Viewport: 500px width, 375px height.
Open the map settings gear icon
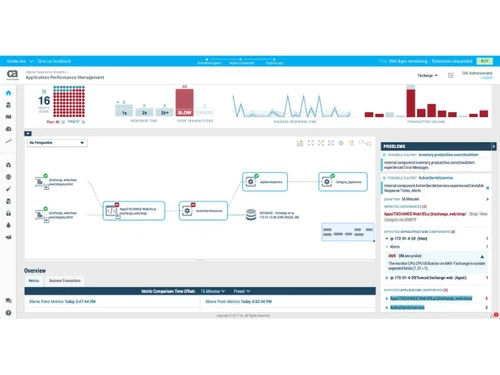point(341,143)
